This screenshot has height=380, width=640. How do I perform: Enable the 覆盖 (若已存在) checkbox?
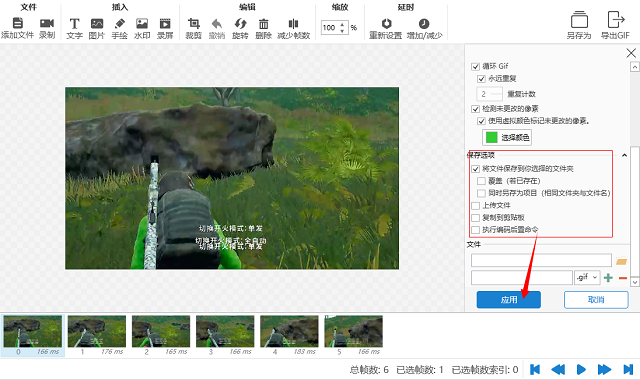click(481, 181)
